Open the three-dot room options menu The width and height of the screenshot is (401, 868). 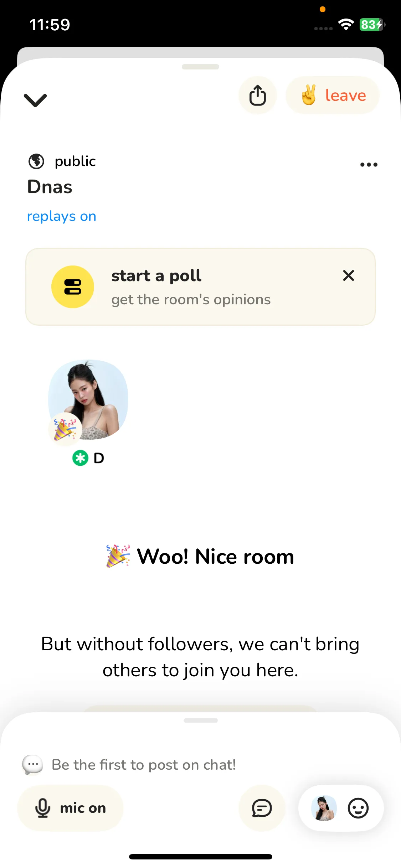(x=369, y=165)
